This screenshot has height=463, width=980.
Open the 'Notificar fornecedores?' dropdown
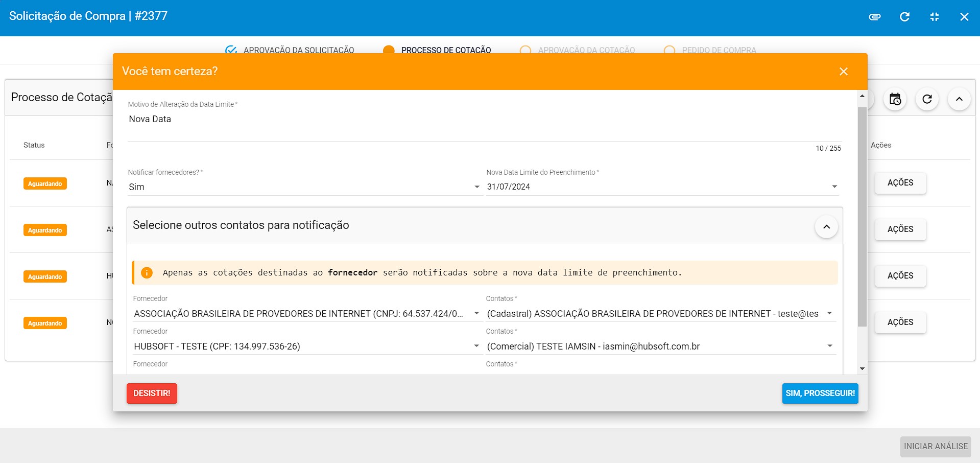304,187
